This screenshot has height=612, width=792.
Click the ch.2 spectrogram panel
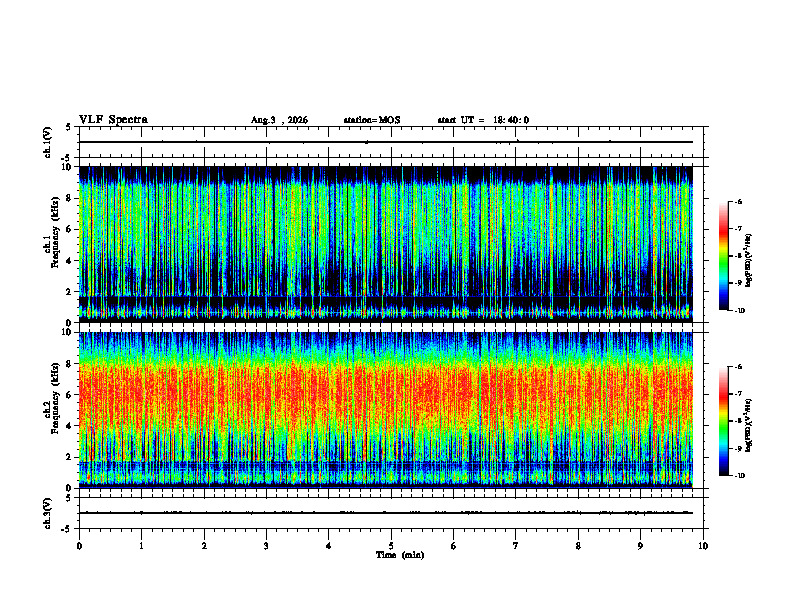[x=386, y=410]
